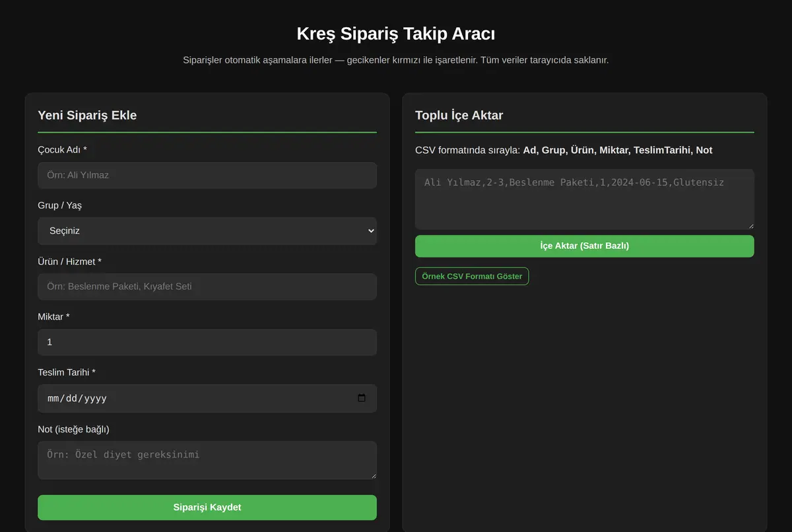Click the Kreş Sipariş Takip Aracı title
Image resolution: width=792 pixels, height=532 pixels.
396,34
